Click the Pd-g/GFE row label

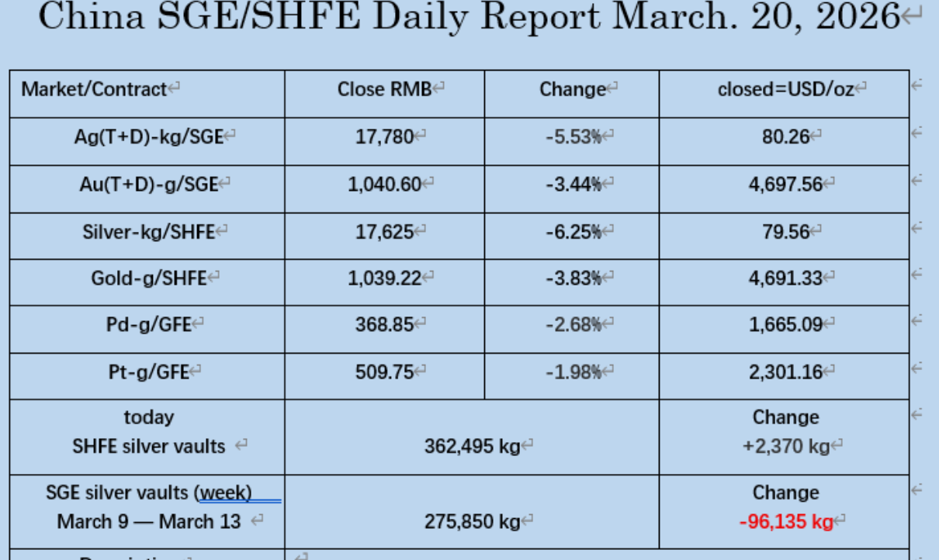click(x=148, y=324)
